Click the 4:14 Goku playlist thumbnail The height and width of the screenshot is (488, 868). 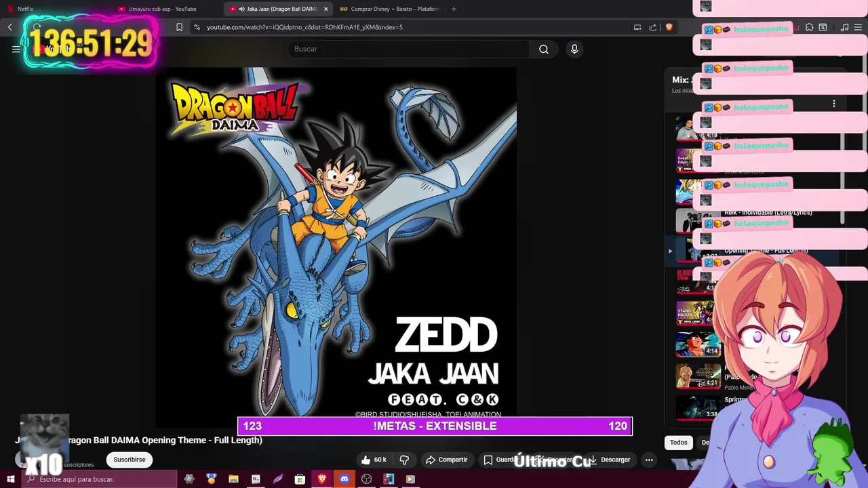click(x=698, y=344)
